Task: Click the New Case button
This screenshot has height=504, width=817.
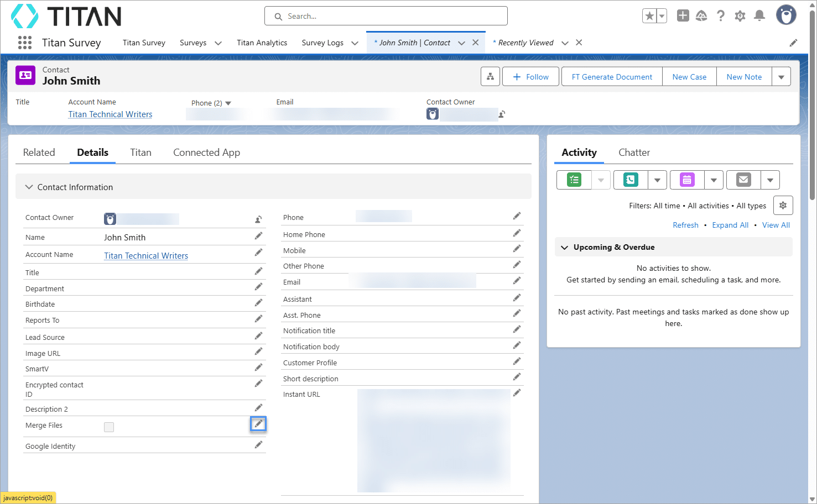Action: click(689, 77)
